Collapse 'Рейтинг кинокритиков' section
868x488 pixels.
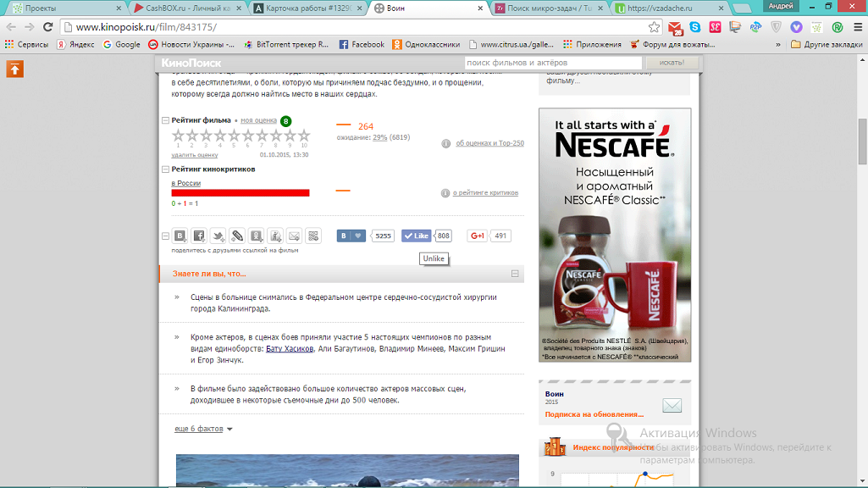[x=165, y=169]
